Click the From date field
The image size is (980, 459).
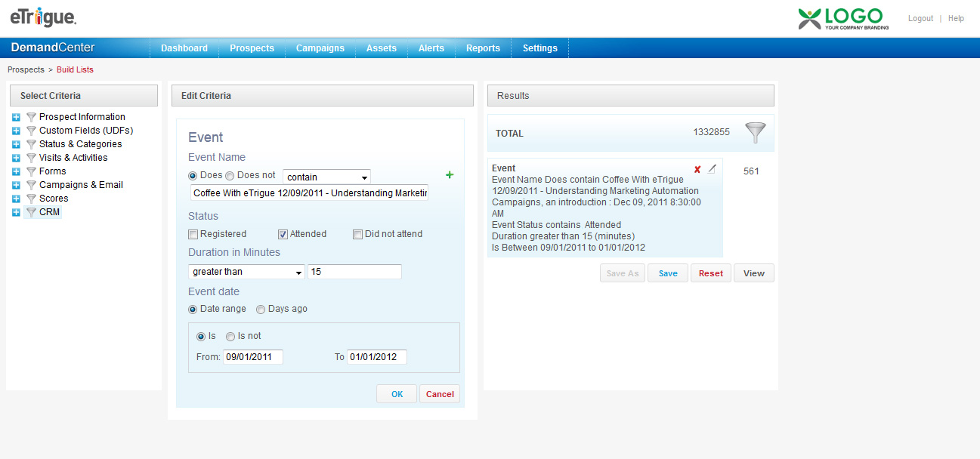click(253, 357)
